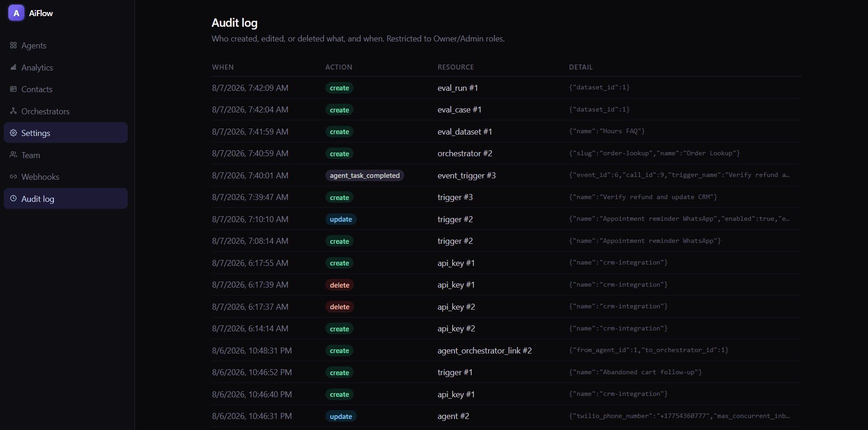The height and width of the screenshot is (430, 868).
Task: Click the agent_task_completed action badge
Action: [x=365, y=176]
